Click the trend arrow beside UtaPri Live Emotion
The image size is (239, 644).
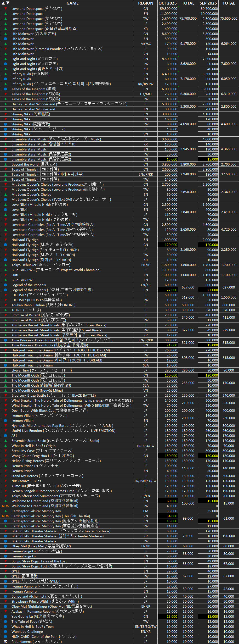click(6, 431)
